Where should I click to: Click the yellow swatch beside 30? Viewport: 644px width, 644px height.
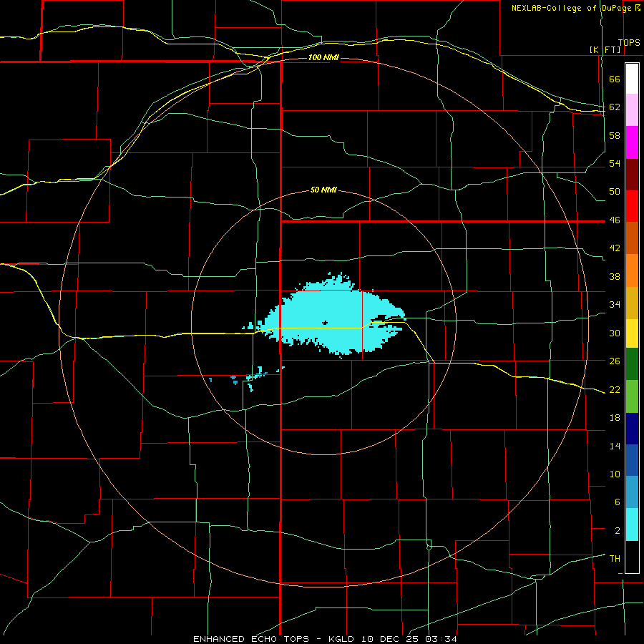632,333
